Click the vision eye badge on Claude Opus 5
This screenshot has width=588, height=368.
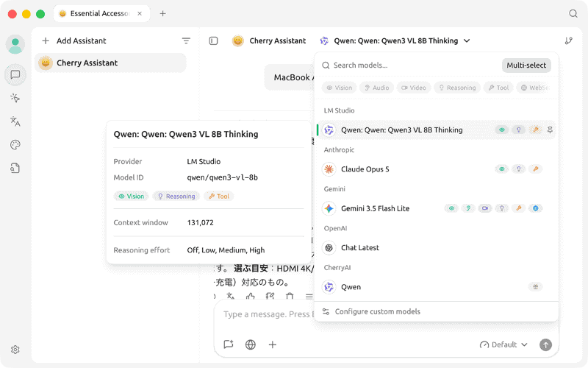(x=502, y=169)
